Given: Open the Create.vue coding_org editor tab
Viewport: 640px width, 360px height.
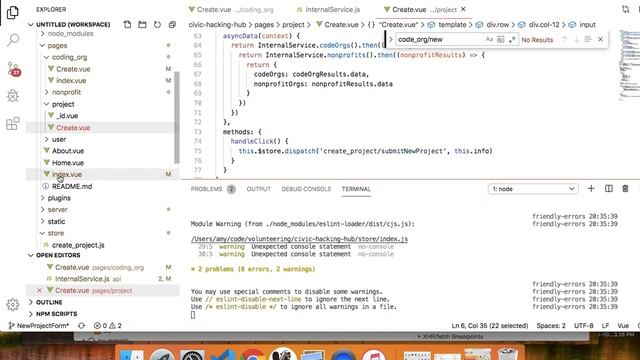Looking at the screenshot, I should 231,9.
